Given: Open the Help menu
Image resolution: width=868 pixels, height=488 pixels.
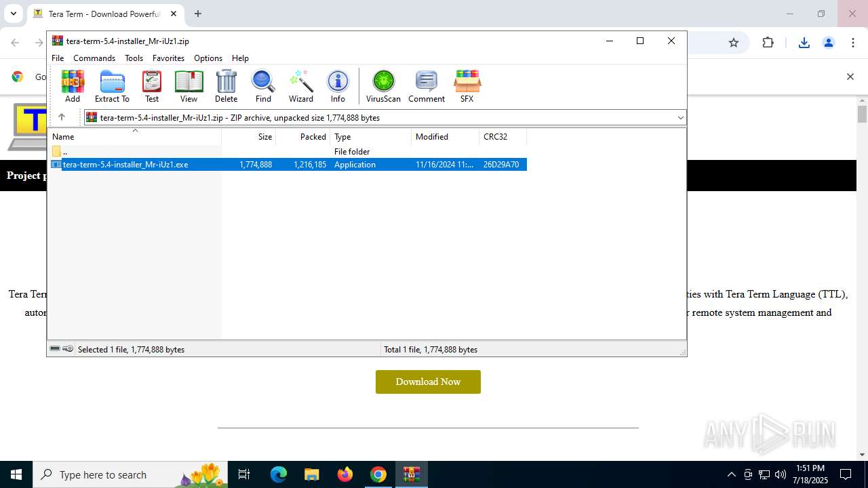Looking at the screenshot, I should click(240, 58).
